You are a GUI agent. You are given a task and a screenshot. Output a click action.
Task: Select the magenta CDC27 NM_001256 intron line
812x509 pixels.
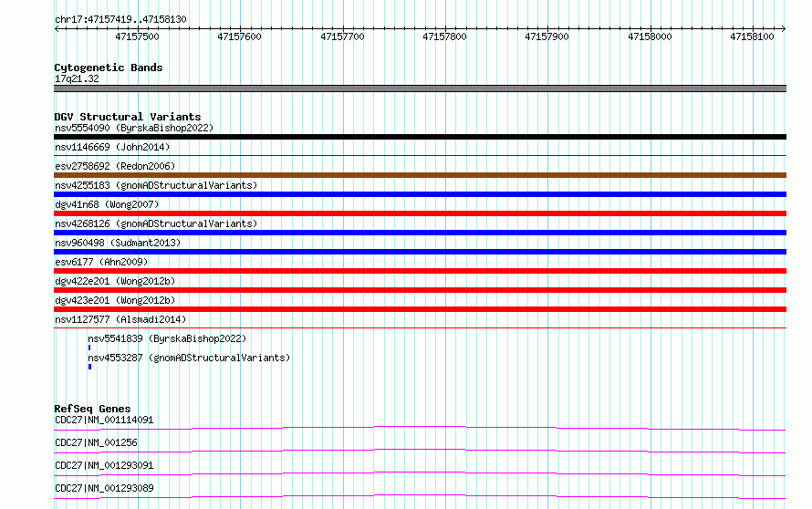point(420,451)
